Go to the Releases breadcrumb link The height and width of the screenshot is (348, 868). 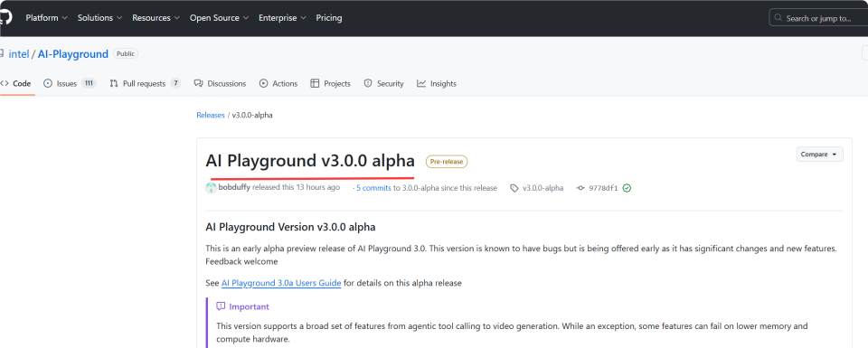(x=211, y=115)
